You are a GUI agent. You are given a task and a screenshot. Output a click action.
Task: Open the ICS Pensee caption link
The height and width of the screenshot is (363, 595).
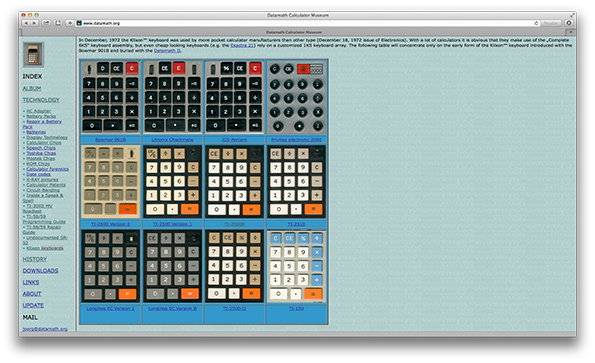click(234, 140)
